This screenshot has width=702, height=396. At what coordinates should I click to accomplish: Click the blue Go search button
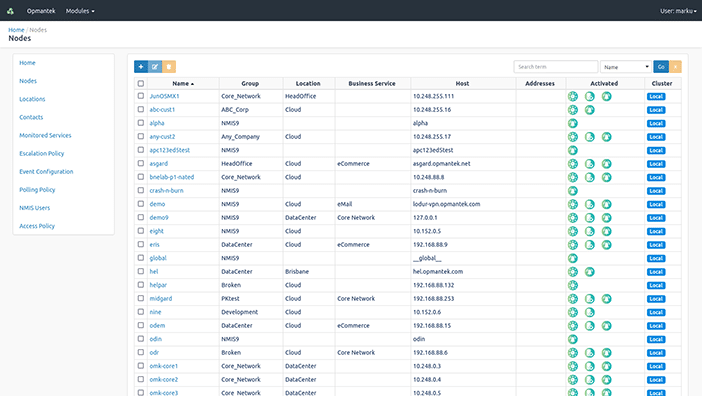click(661, 67)
